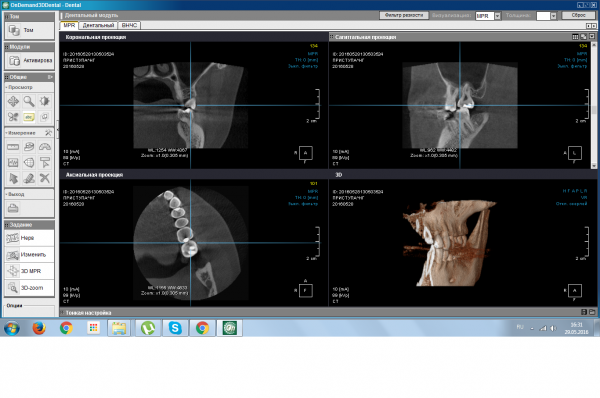Select the profile graph measurement tool
600x398 pixels.
pos(13,163)
